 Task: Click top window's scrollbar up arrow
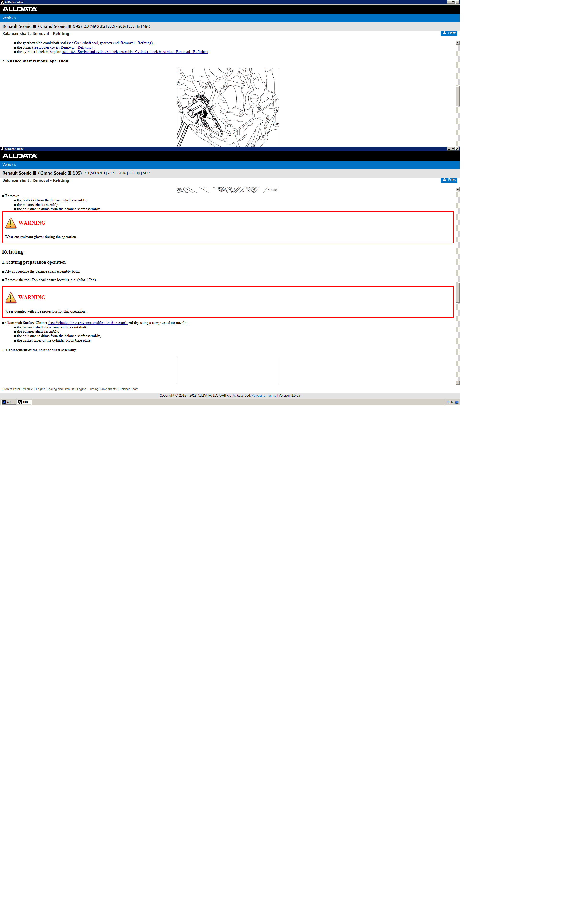(458, 43)
